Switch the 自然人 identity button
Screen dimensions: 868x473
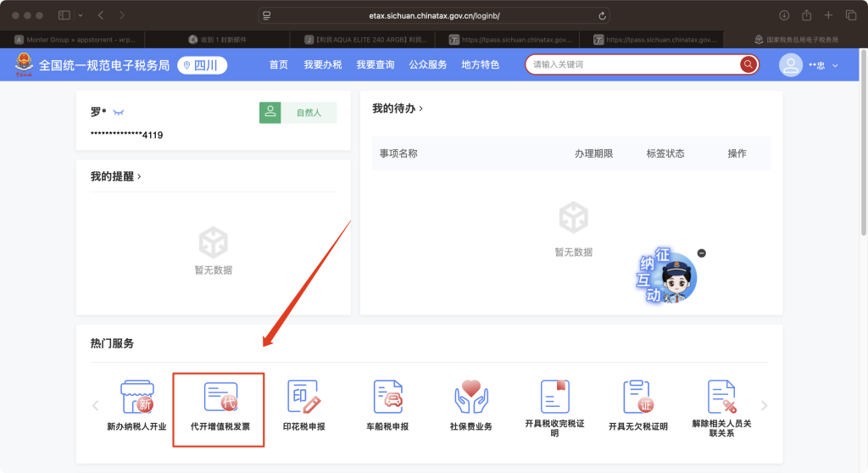click(x=298, y=113)
